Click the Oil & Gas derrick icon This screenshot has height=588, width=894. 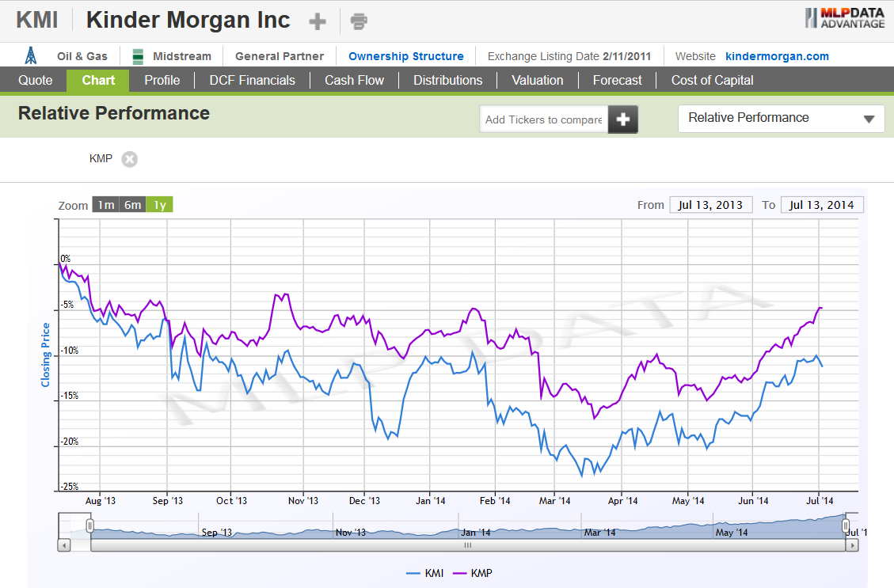click(x=29, y=55)
